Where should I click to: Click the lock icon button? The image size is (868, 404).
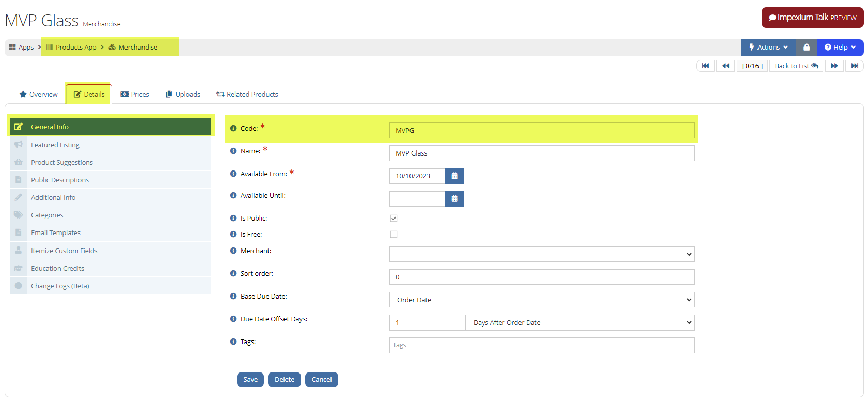click(806, 47)
